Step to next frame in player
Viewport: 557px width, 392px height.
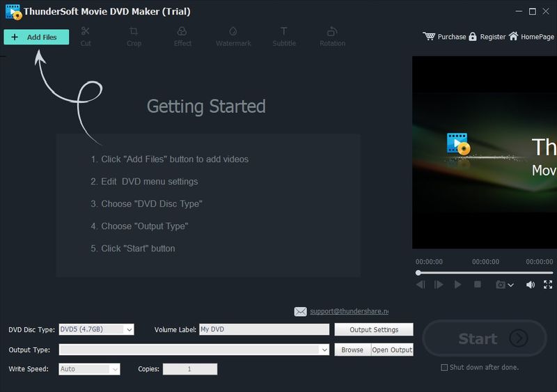click(x=439, y=285)
